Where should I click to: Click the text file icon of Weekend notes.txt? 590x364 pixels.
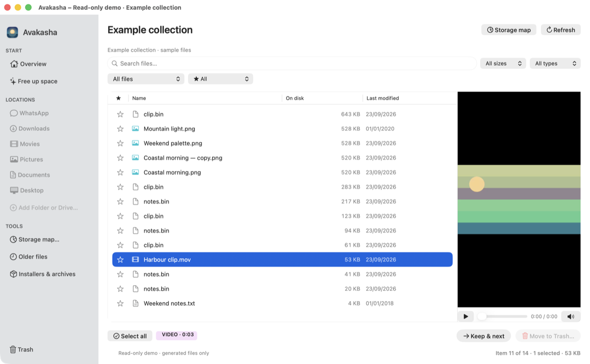coord(135,303)
